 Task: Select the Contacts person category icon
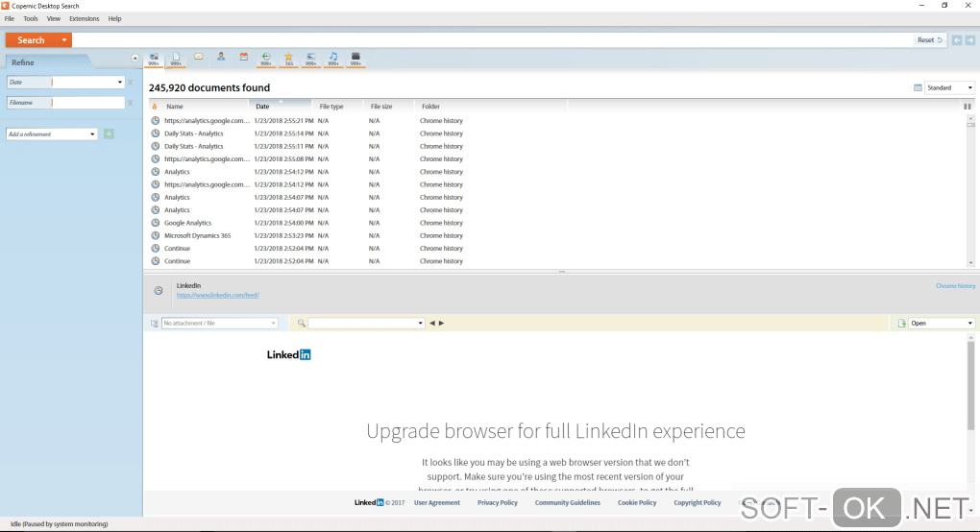click(x=221, y=57)
